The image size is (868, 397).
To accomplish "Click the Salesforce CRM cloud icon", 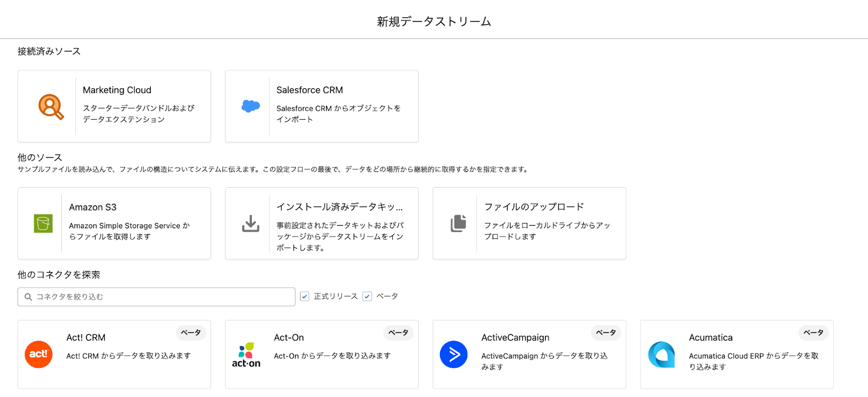I will click(x=251, y=106).
